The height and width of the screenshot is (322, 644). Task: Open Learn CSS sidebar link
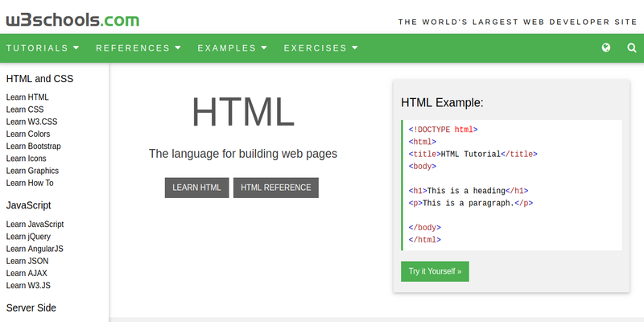(25, 109)
